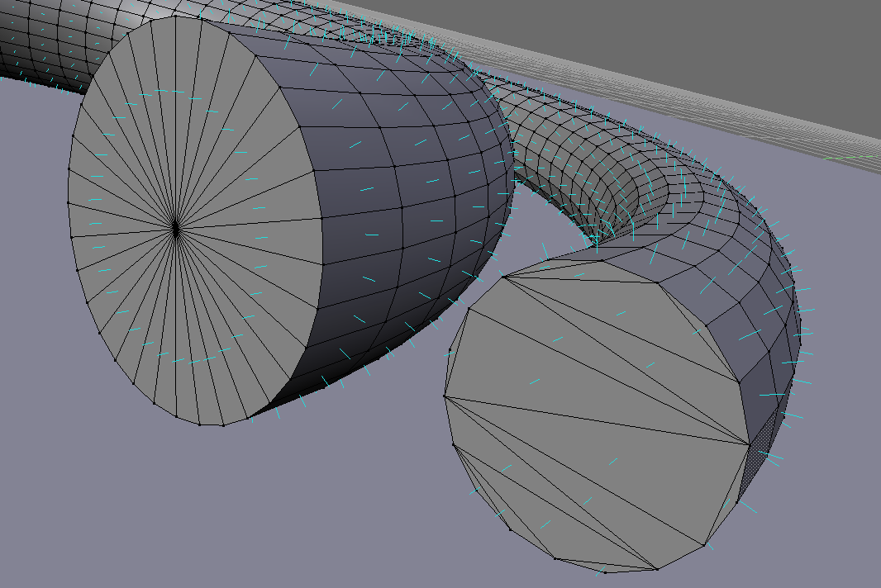Pick the leftmost vertex of right end cap

pyautogui.click(x=445, y=396)
